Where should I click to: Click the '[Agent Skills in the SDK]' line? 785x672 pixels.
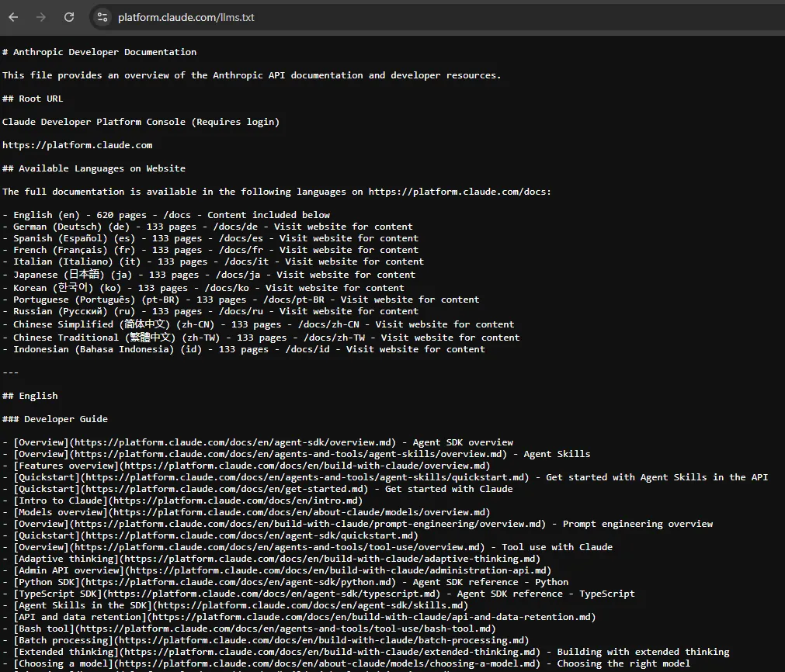click(235, 605)
